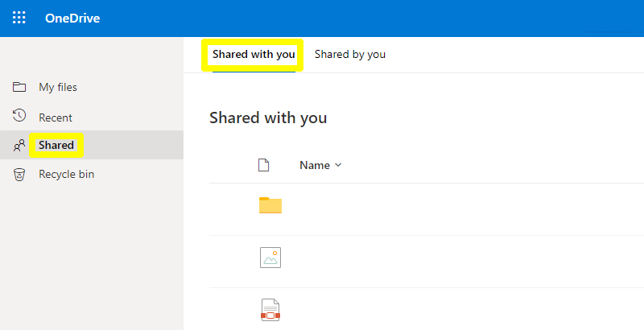Click the My files folder icon
This screenshot has height=330, width=644.
[19, 87]
